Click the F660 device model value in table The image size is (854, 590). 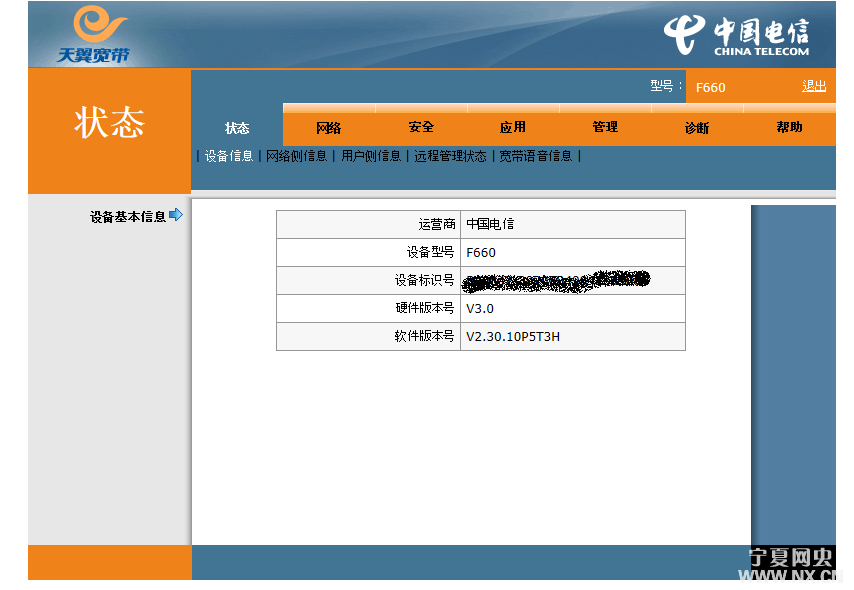click(481, 253)
